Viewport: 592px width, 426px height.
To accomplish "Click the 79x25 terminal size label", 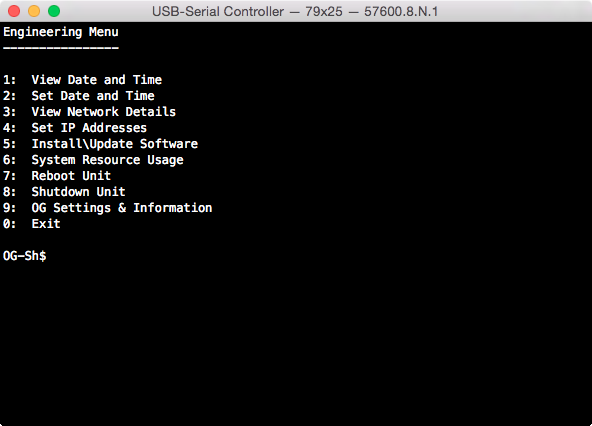I will click(x=324, y=12).
